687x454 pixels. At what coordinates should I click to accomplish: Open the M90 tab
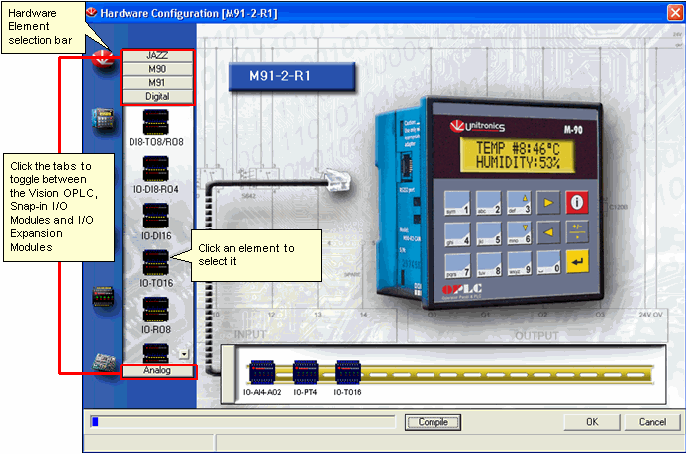click(x=157, y=69)
